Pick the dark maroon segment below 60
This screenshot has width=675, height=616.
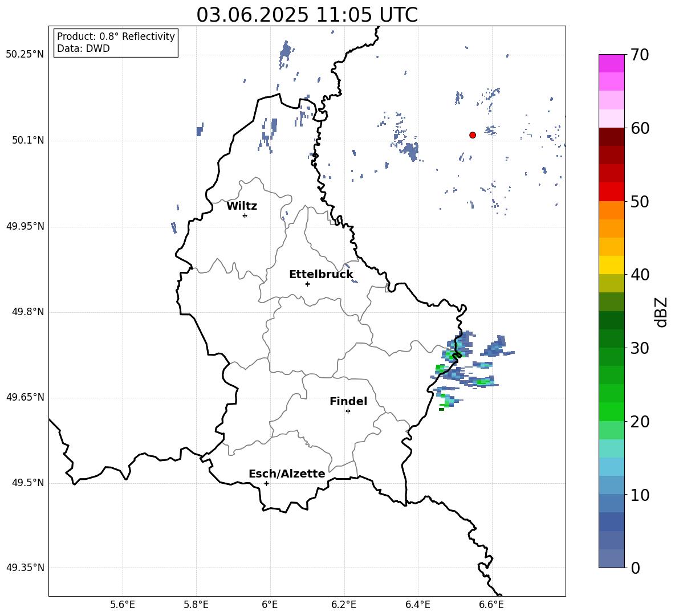tap(611, 137)
